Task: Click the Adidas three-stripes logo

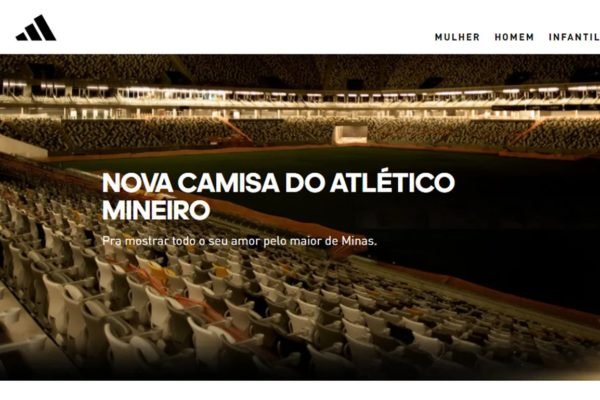Action: pos(36,28)
